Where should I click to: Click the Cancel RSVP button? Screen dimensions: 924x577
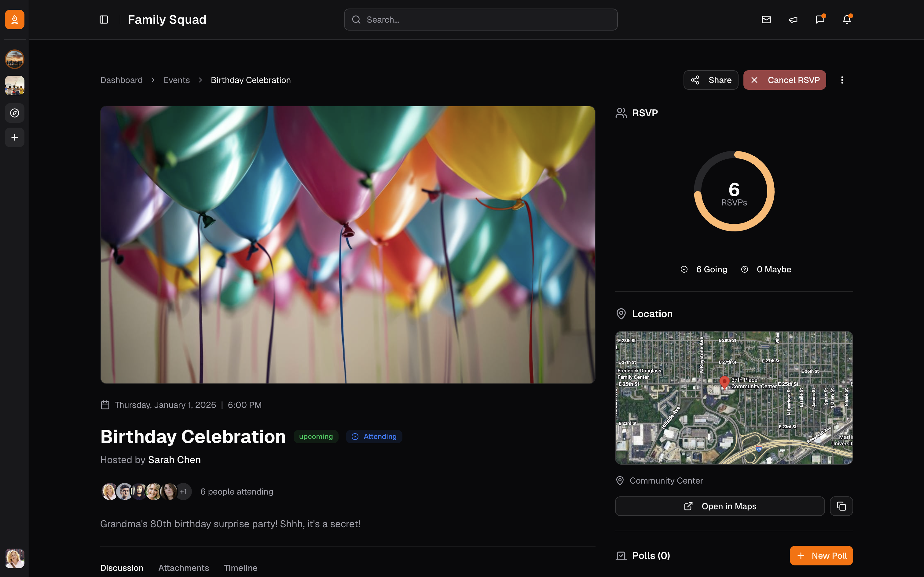[784, 80]
